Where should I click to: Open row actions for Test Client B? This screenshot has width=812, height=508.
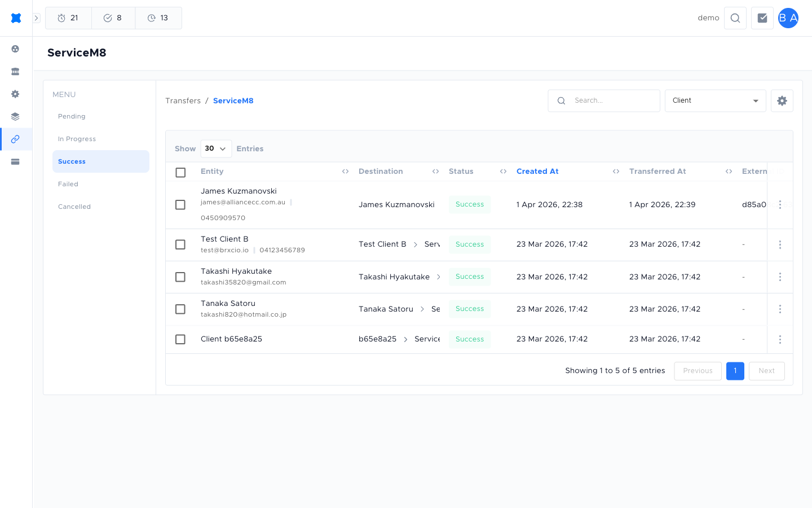tap(780, 244)
